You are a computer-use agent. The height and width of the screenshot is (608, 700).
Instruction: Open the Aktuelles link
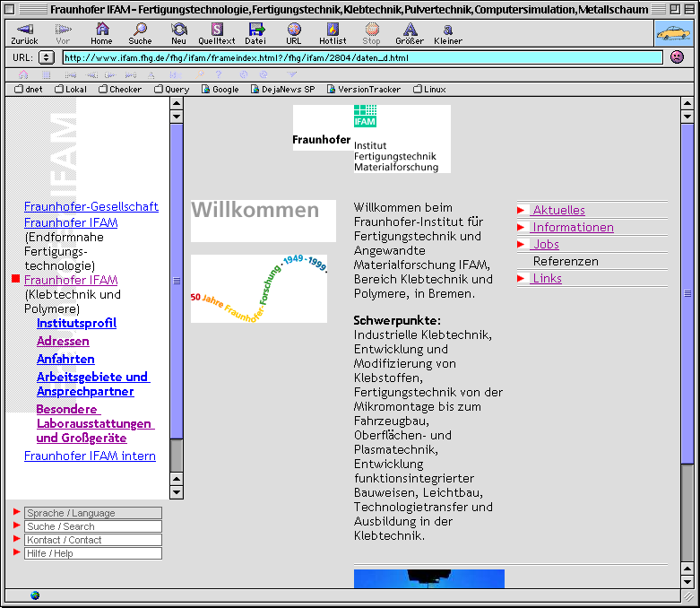(x=559, y=210)
